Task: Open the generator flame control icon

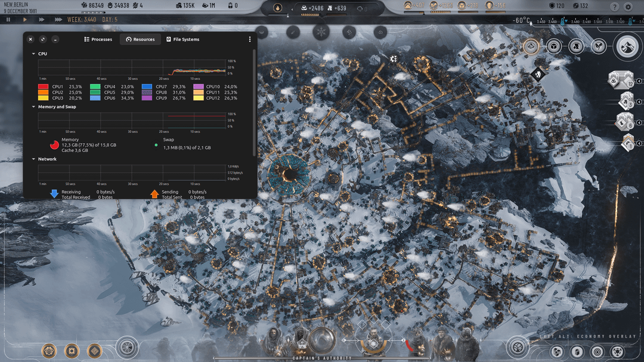Action: [278, 8]
